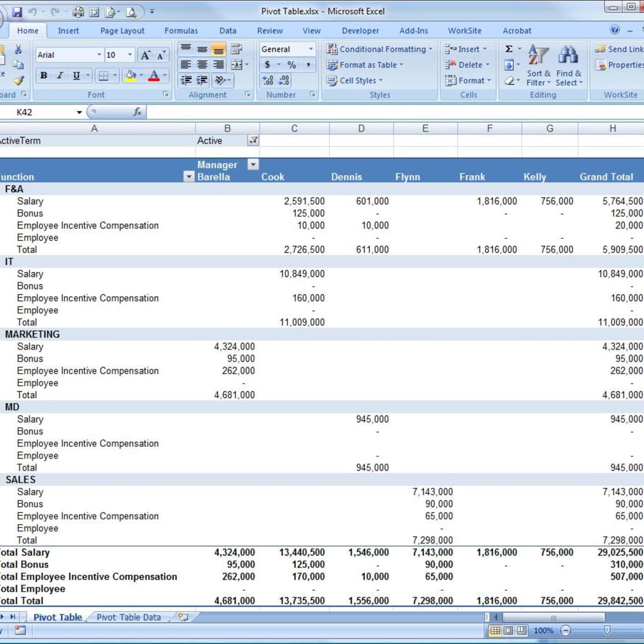Open the ActiveTerm filter dropdown
The height and width of the screenshot is (644, 644).
252,140
